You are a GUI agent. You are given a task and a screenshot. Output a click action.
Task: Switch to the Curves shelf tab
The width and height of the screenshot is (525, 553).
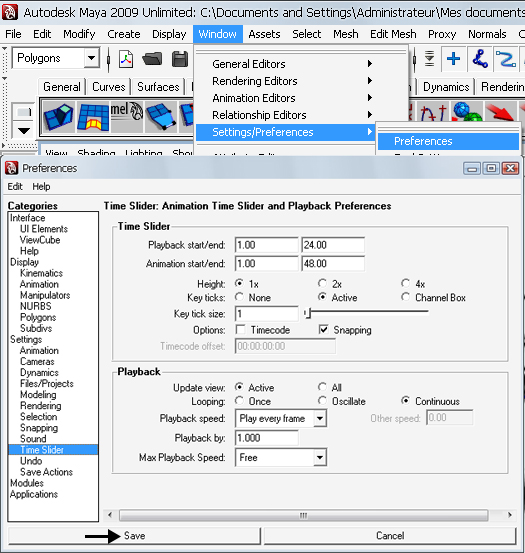click(109, 87)
